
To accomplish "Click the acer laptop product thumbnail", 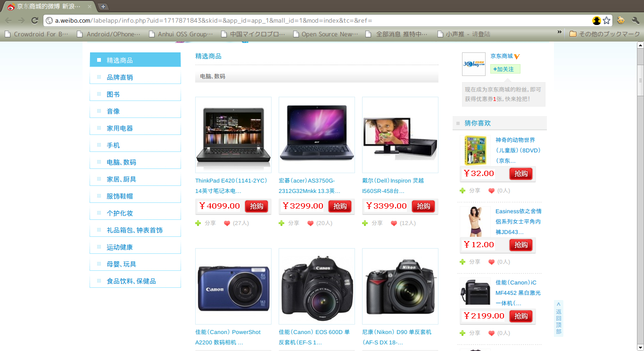I will pos(317,135).
